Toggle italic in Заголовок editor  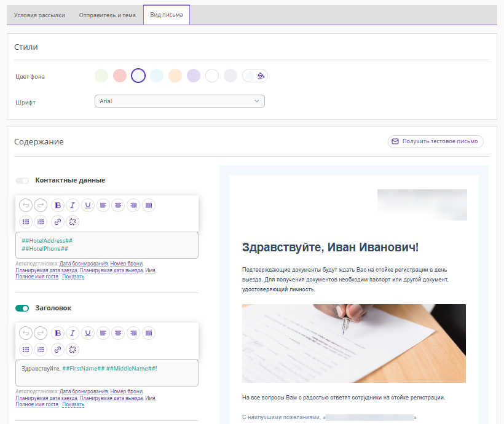[x=73, y=333]
